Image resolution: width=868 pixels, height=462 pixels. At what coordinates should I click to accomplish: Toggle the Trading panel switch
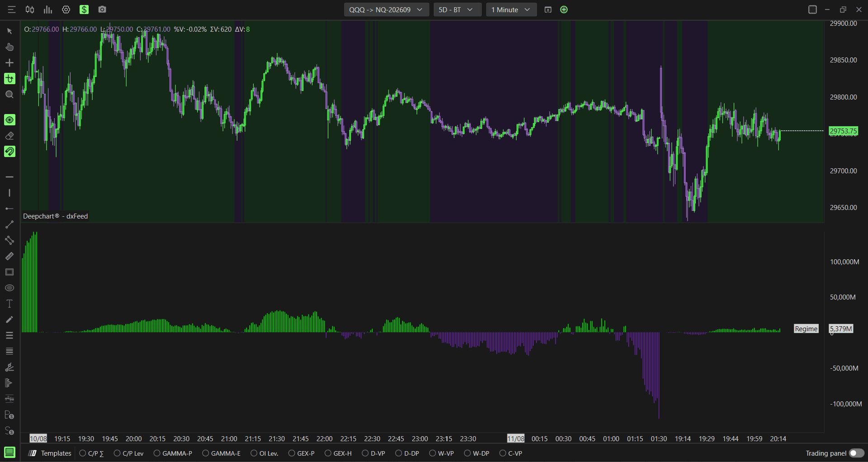(x=856, y=453)
